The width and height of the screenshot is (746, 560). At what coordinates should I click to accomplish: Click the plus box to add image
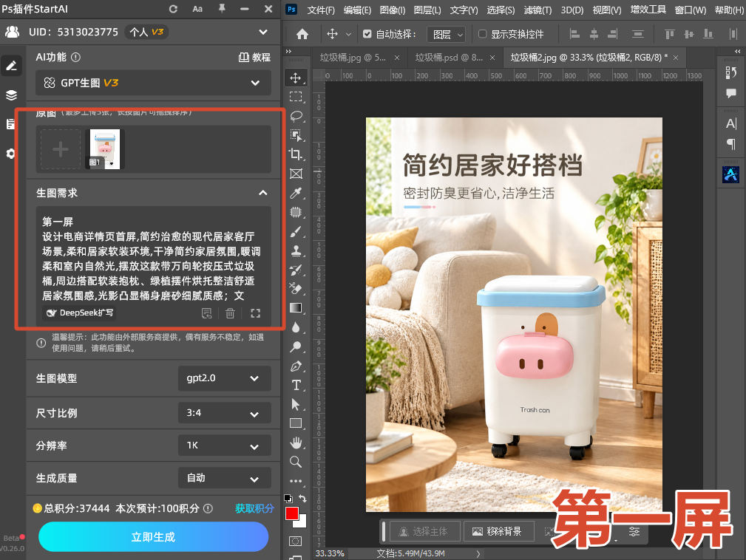tap(61, 149)
